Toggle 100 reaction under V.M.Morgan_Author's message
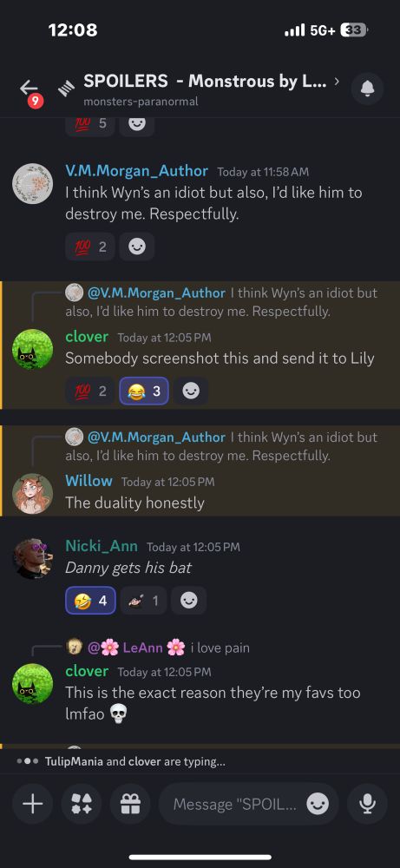This screenshot has height=868, width=400. point(90,247)
